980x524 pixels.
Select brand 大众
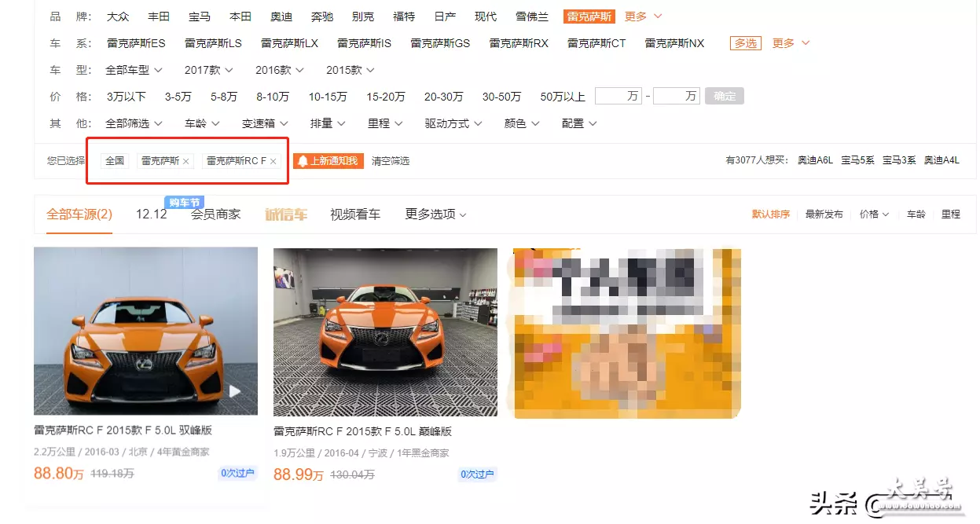(118, 16)
